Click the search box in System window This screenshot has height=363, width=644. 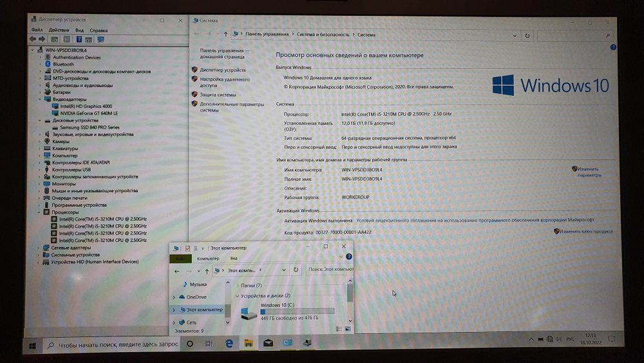click(575, 35)
